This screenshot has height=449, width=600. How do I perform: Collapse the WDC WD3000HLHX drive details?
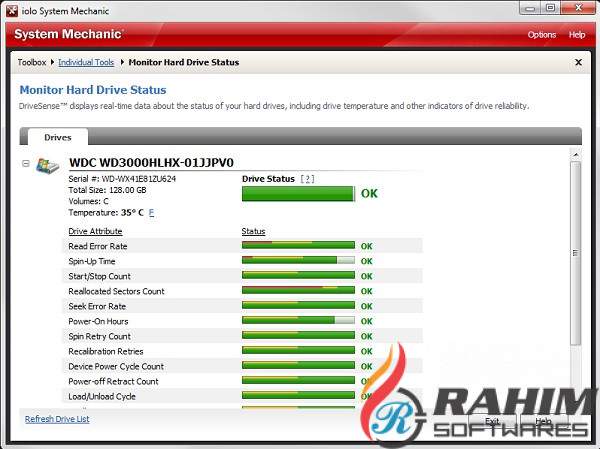click(x=26, y=163)
